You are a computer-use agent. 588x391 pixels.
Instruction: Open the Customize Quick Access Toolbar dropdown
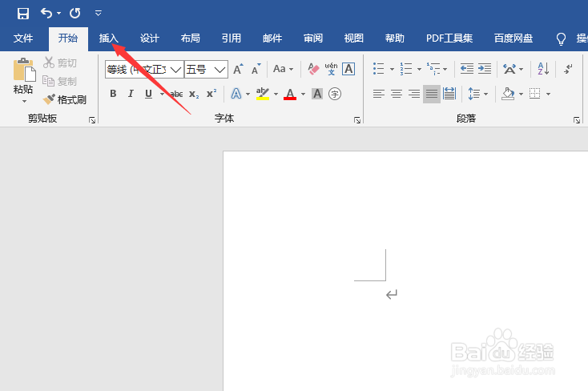[99, 14]
